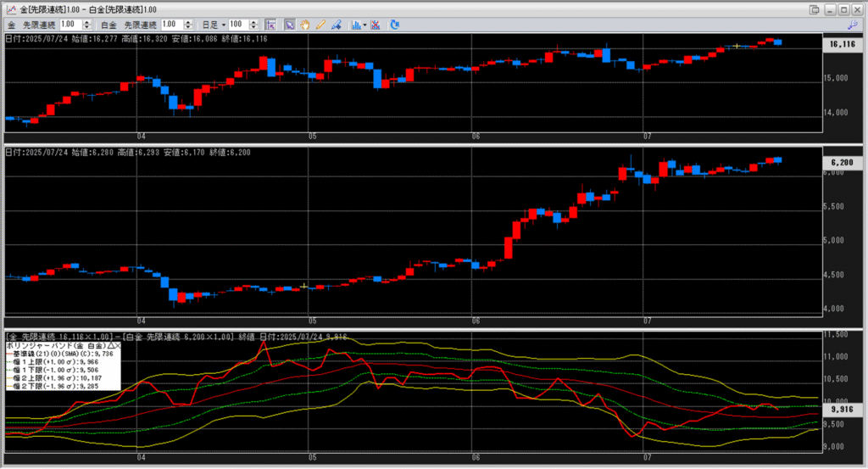Close the Bollinger Band legend with X
The width and height of the screenshot is (868, 469).
pos(117,346)
